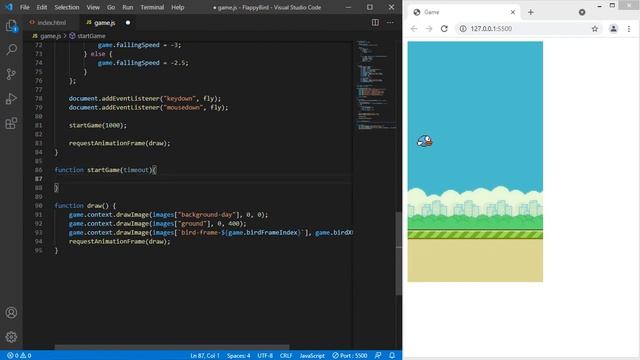
Task: Click the vertical scrollbar in the code editor
Action: point(399,253)
